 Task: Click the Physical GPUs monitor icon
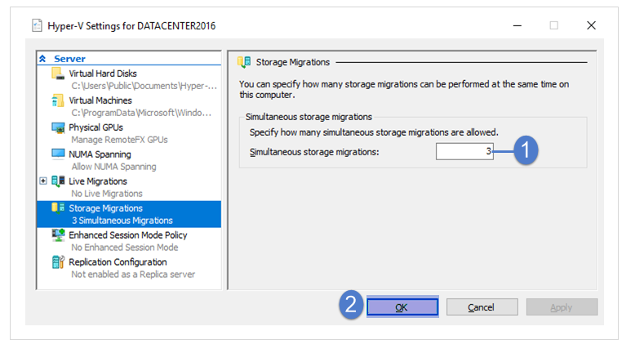[x=58, y=128]
